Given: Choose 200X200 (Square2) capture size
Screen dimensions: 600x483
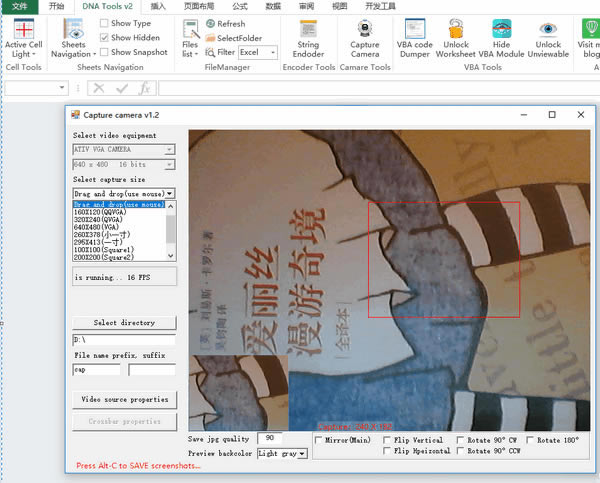Looking at the screenshot, I should 104,257.
